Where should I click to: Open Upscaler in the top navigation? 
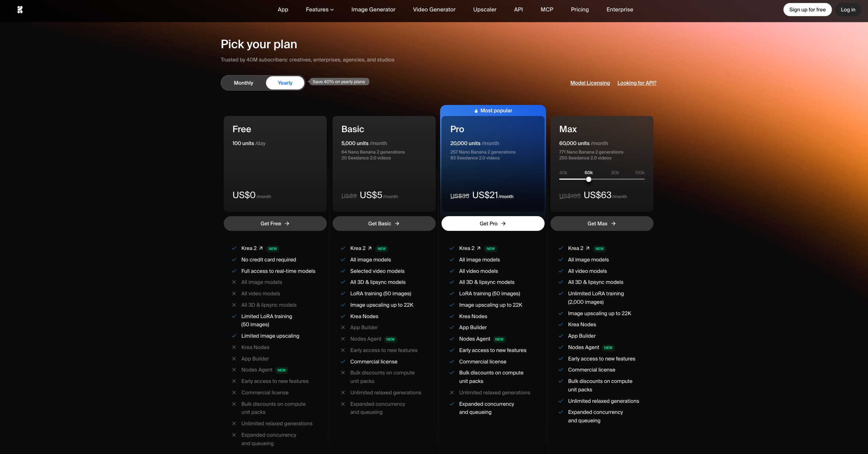[485, 10]
